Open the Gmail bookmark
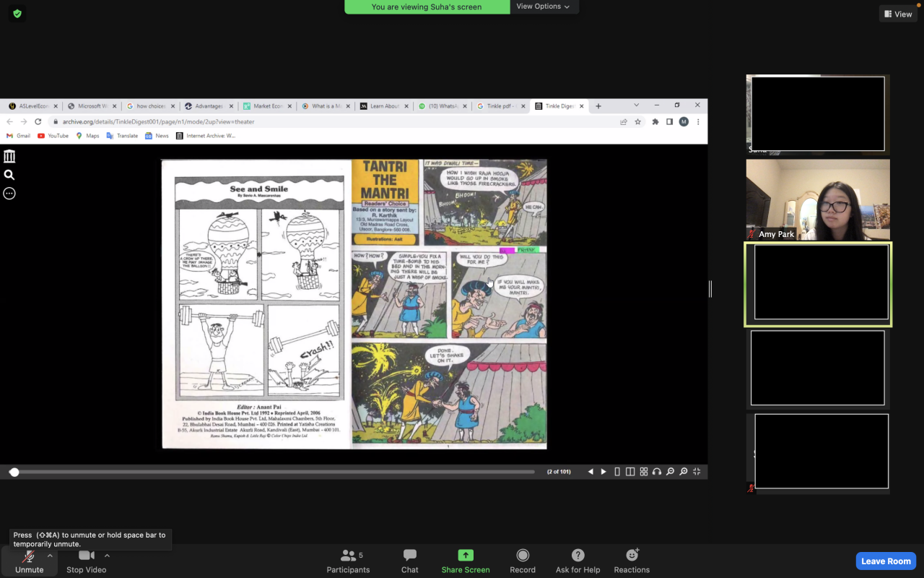Image resolution: width=924 pixels, height=578 pixels. coord(18,136)
